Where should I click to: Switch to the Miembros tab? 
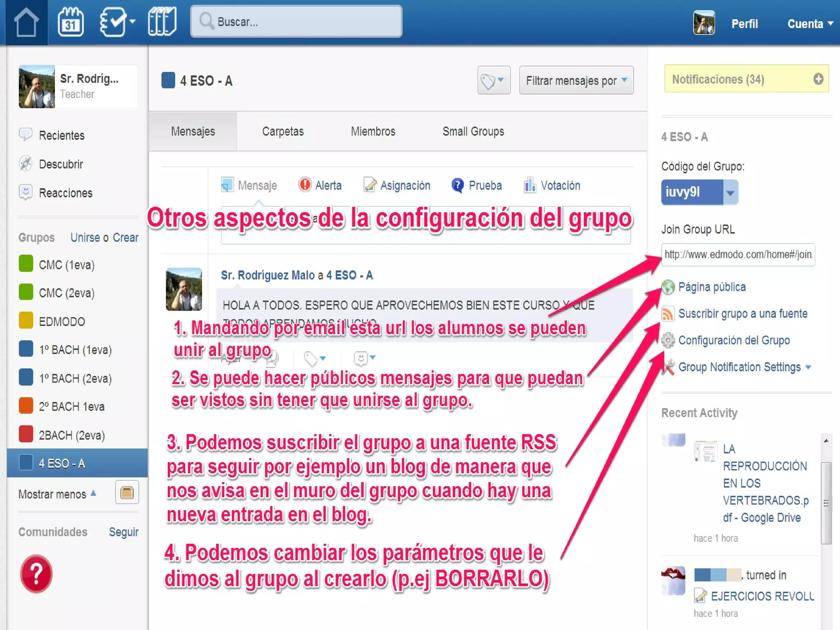(x=373, y=131)
